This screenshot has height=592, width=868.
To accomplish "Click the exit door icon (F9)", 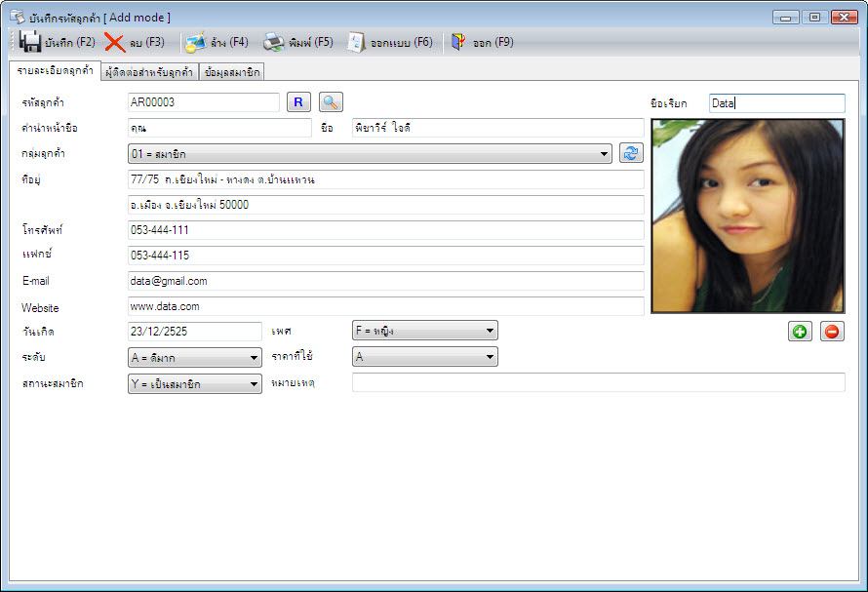I will coord(457,42).
